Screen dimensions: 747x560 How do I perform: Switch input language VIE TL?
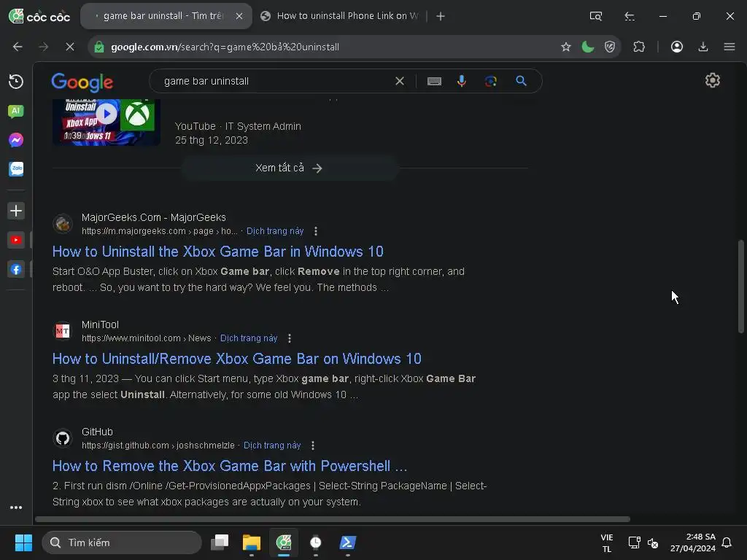[606, 542]
